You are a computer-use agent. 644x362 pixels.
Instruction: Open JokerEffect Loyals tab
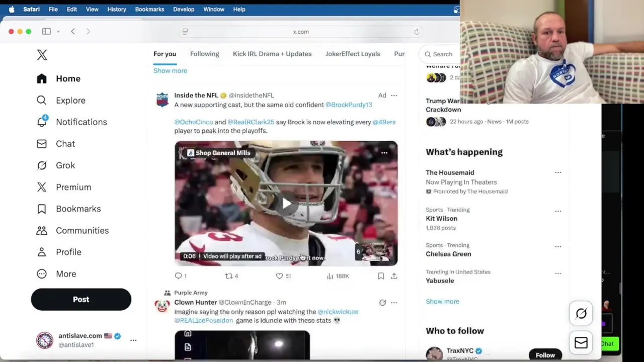pos(353,54)
